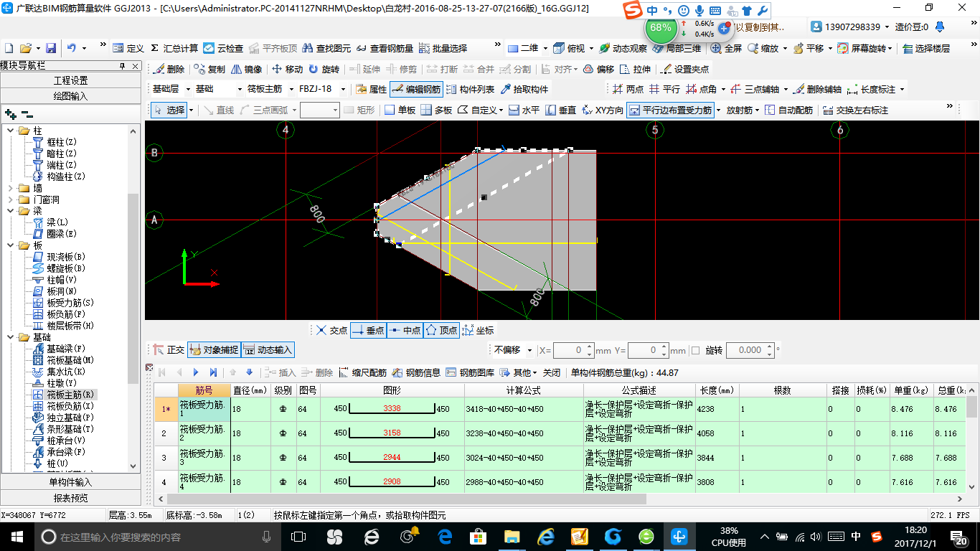The image size is (980, 551).
Task: Toggle 垂点 perpendicular snap
Action: pyautogui.click(x=369, y=330)
